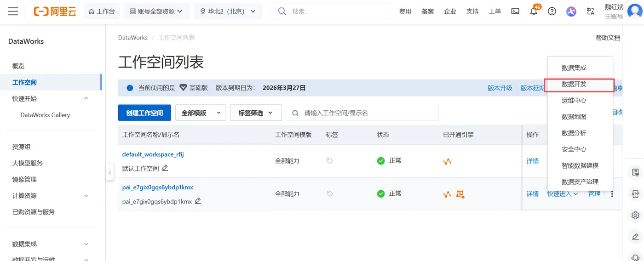This screenshot has height=261, width=644.
Task: Open the North China 2 (Beijing) region selector
Action: [x=228, y=11]
